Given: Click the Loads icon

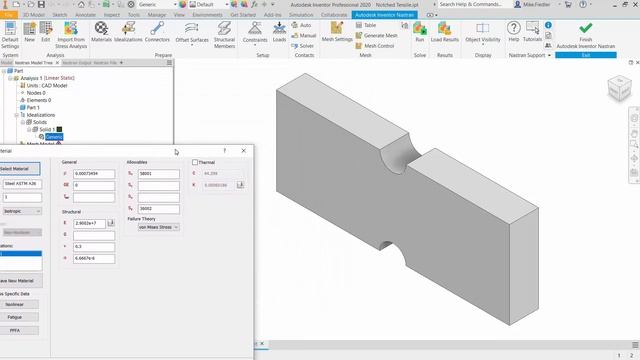Looking at the screenshot, I should point(279,32).
